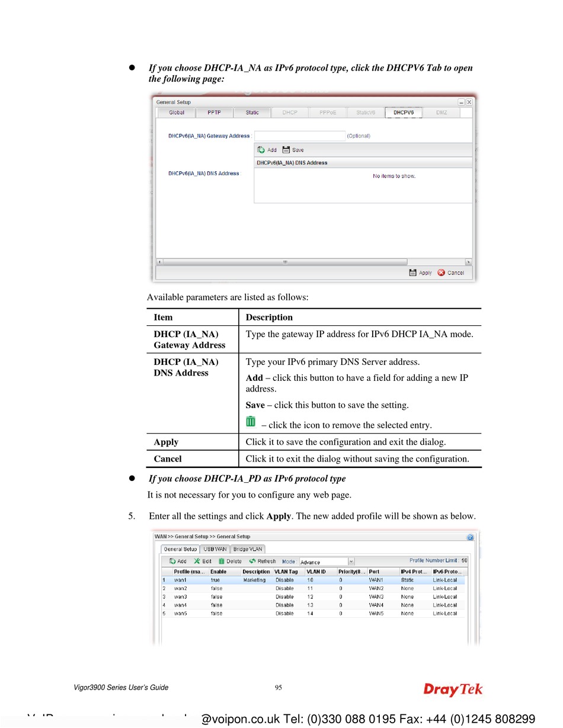Click the 'Profile Number Limit : 50' label
This screenshot has height=728, width=563.
click(439, 560)
